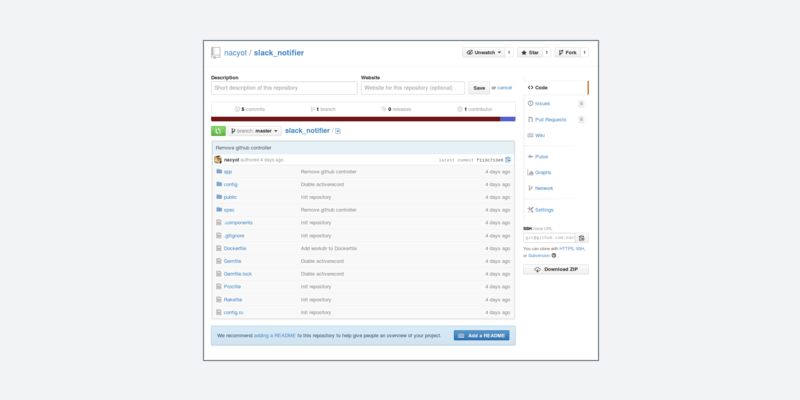Expand the branch master selector
The width and height of the screenshot is (800, 400).
[255, 131]
